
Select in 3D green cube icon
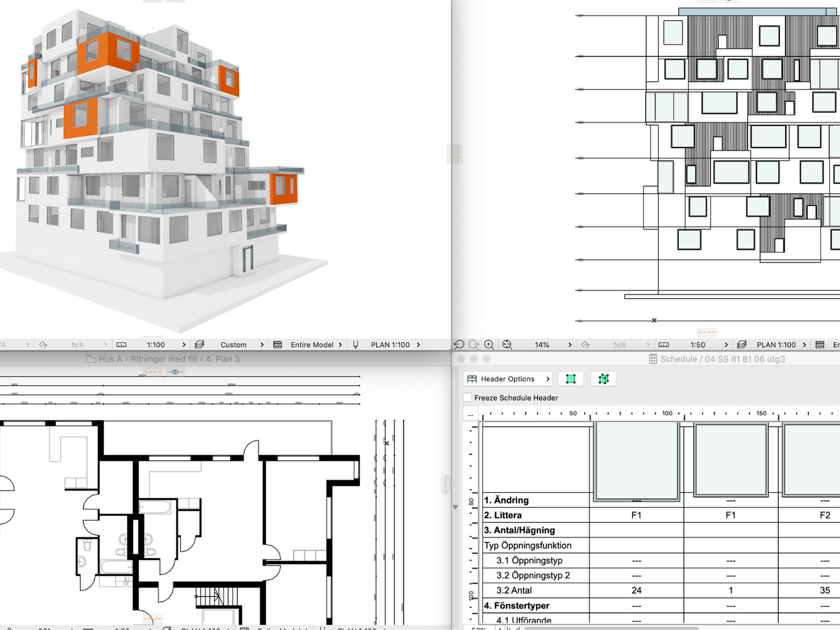(x=603, y=379)
